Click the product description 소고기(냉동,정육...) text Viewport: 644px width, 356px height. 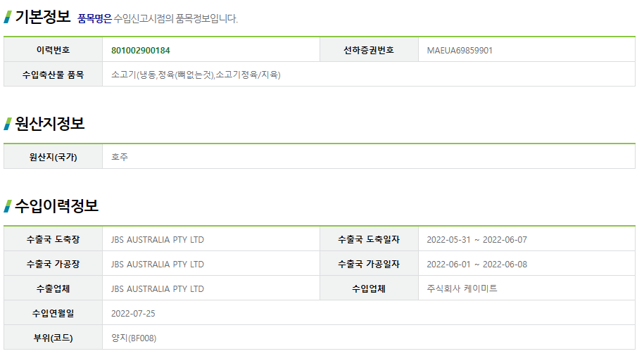click(x=196, y=75)
